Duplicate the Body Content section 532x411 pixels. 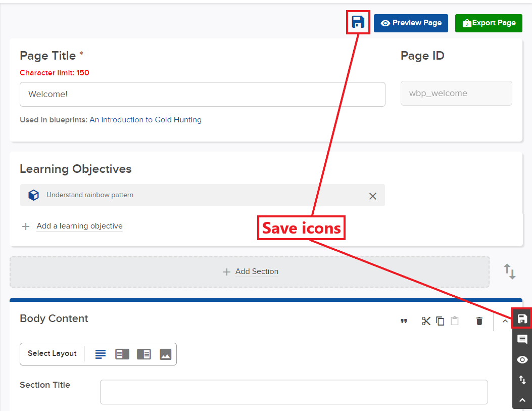pos(440,321)
